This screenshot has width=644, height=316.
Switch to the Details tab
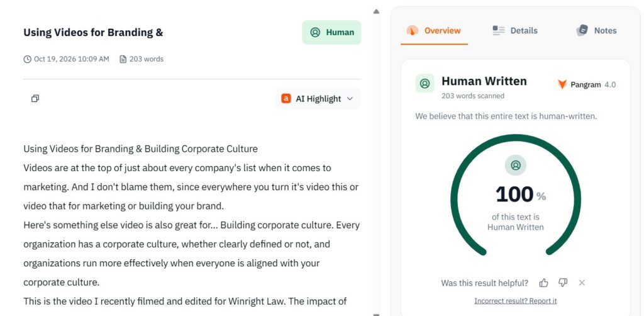coord(515,31)
